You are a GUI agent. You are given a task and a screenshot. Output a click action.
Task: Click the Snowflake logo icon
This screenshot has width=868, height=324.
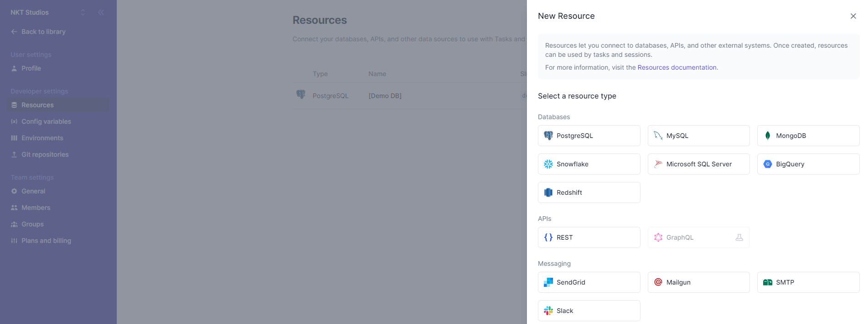548,164
